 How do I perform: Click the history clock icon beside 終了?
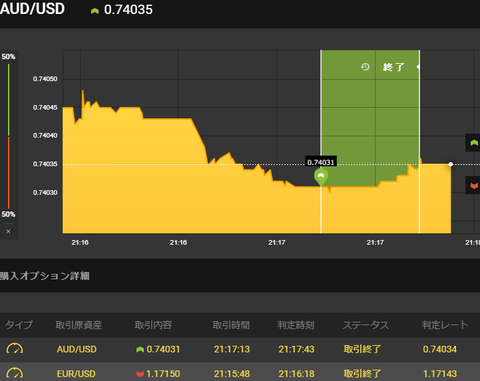click(365, 67)
